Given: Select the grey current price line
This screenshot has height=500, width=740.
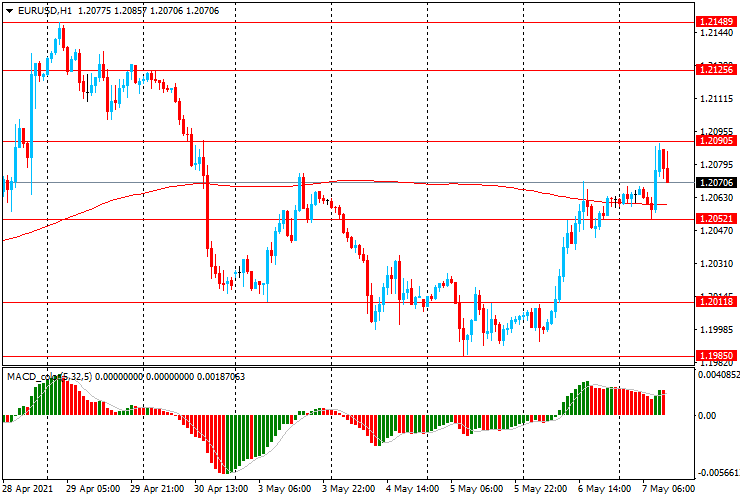Looking at the screenshot, I should [348, 182].
